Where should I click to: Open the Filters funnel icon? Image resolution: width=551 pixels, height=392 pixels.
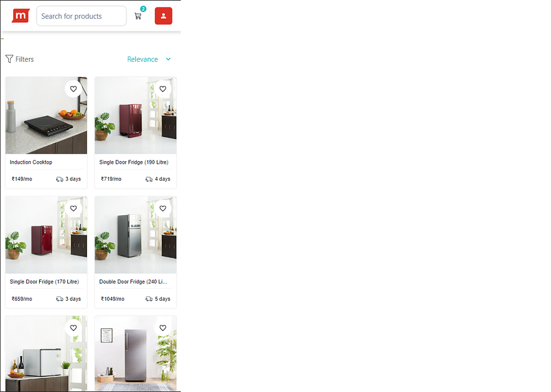coord(9,59)
